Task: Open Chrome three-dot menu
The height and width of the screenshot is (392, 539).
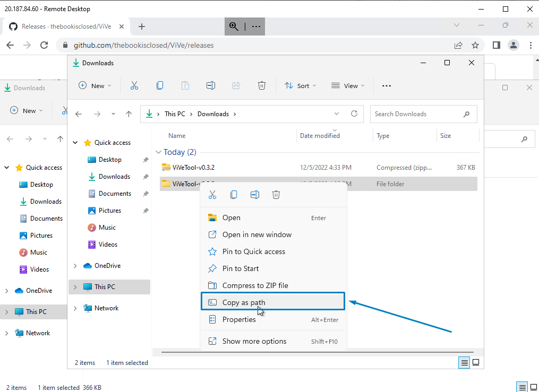Action: (531, 45)
